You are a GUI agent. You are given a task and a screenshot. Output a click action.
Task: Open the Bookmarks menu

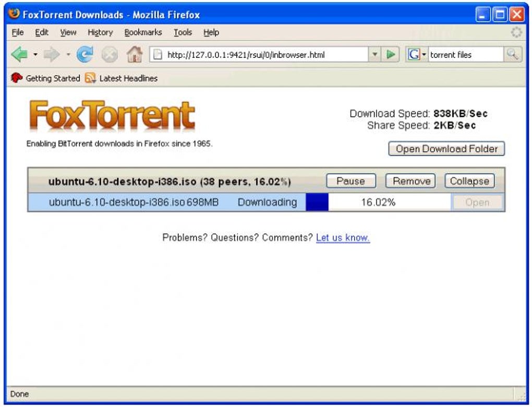tap(143, 32)
